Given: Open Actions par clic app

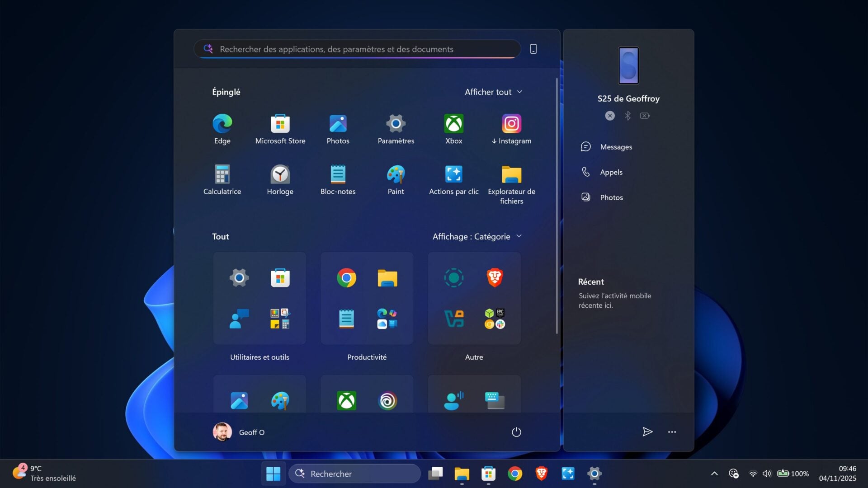Looking at the screenshot, I should (453, 179).
